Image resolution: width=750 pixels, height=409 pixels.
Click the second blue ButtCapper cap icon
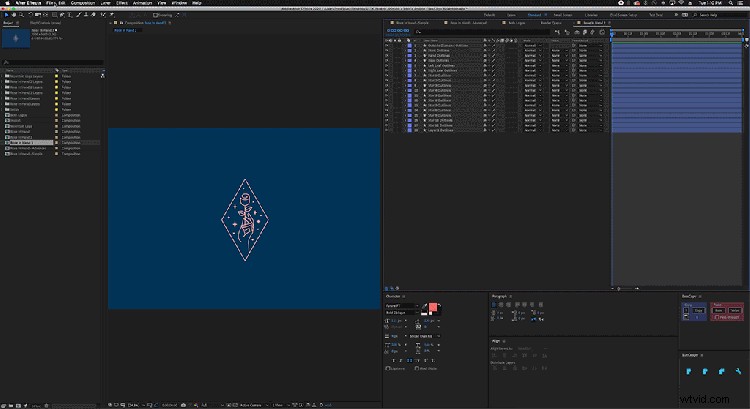click(705, 372)
